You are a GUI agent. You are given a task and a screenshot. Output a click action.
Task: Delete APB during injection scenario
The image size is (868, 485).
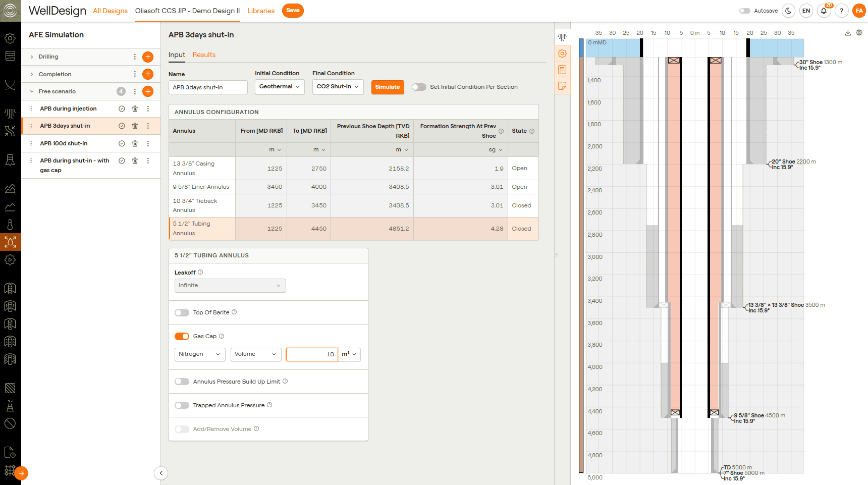coord(135,109)
